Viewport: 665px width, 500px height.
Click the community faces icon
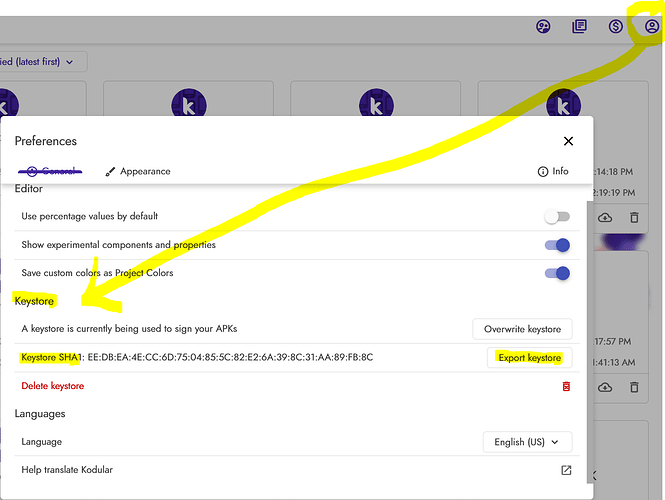click(543, 26)
